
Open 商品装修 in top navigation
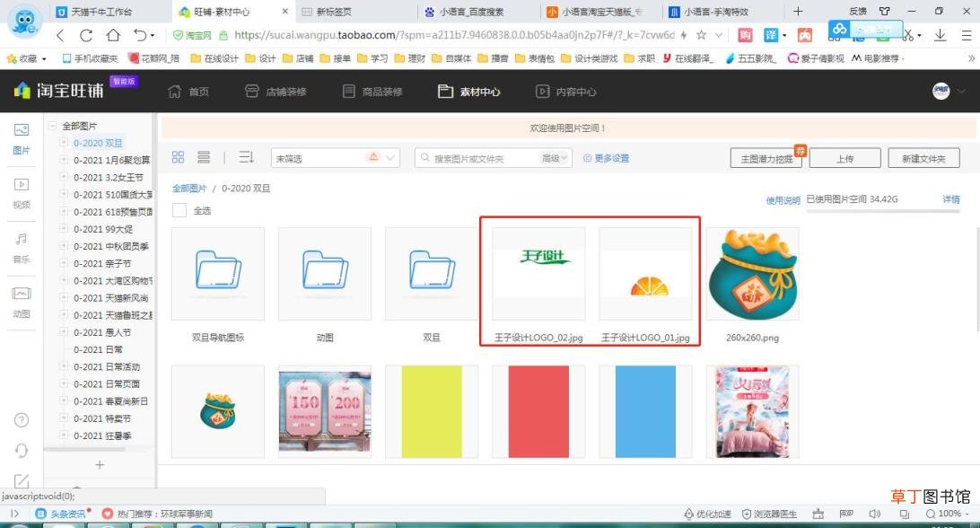(x=372, y=92)
